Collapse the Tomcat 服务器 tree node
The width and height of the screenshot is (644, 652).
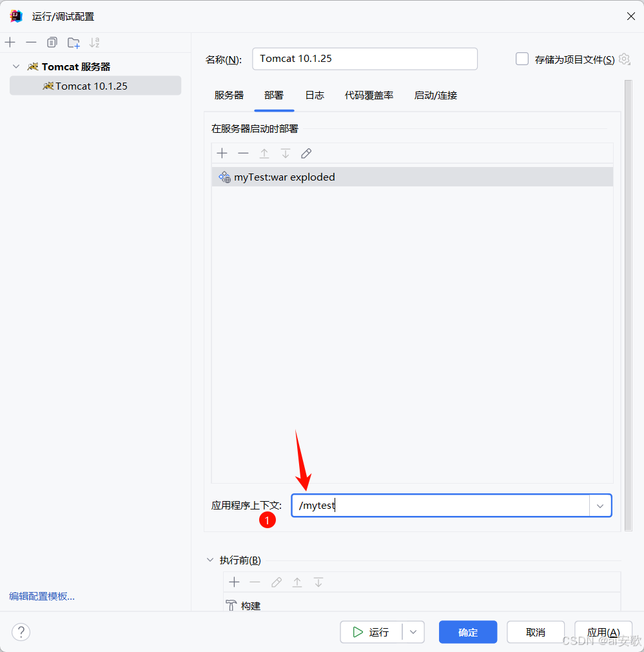tap(16, 66)
